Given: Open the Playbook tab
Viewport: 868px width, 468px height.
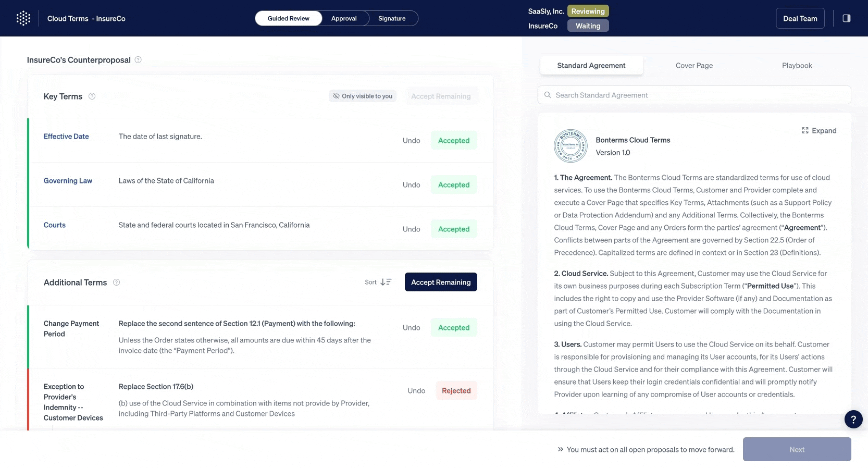Looking at the screenshot, I should click(x=797, y=66).
